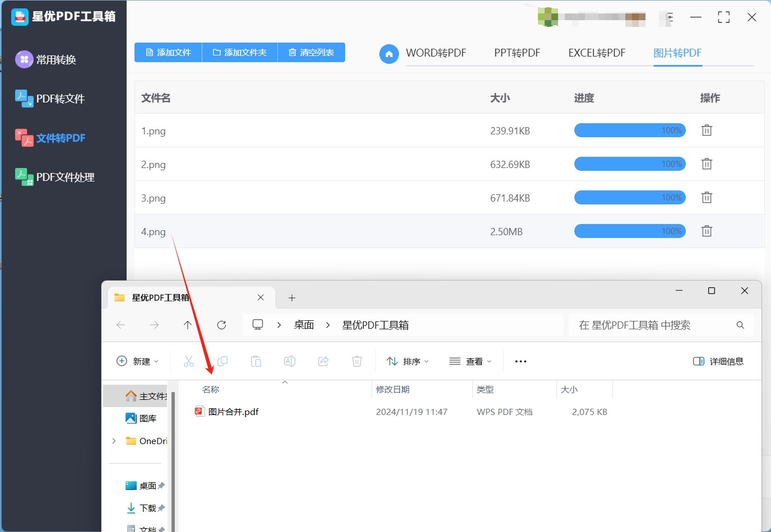This screenshot has height=532, width=771.
Task: Open pinned 桌面 in navigation pane
Action: (x=145, y=486)
